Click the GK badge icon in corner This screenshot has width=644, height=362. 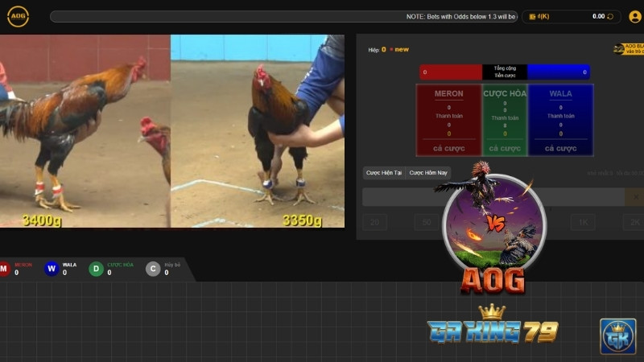[x=617, y=336]
